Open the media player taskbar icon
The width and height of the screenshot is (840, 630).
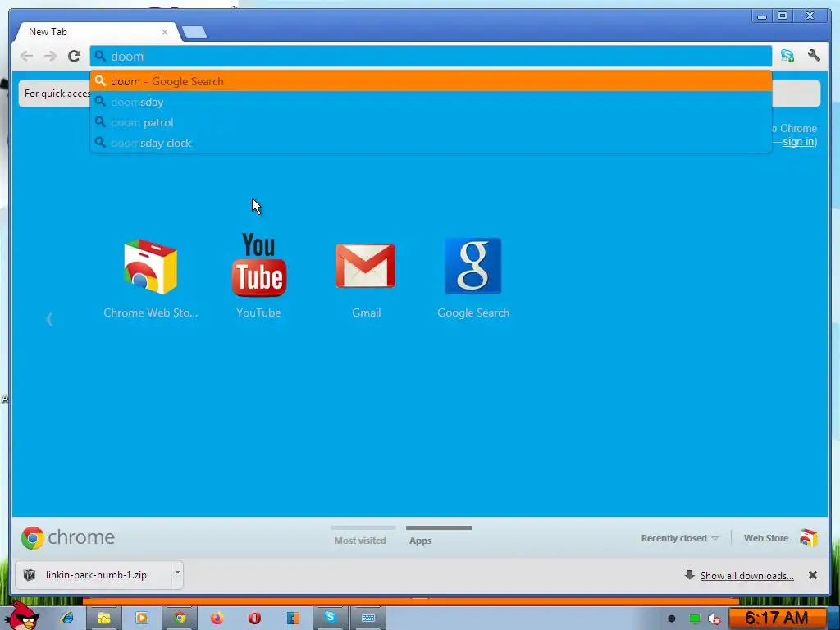click(141, 619)
